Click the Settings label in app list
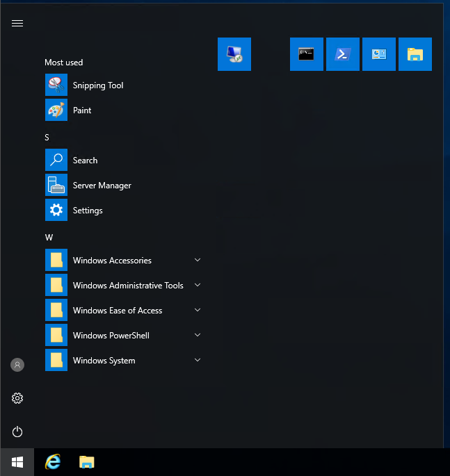This screenshot has width=450, height=476. coord(88,211)
